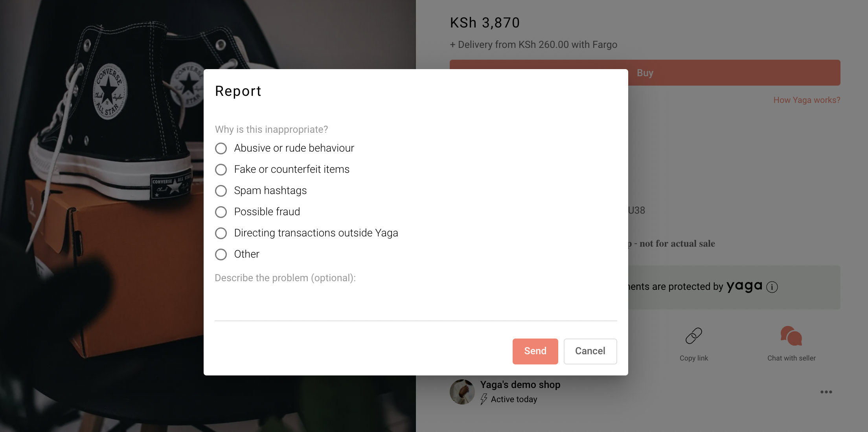The height and width of the screenshot is (432, 868).
Task: Click the yaga logo in protection banner
Action: [x=744, y=287]
